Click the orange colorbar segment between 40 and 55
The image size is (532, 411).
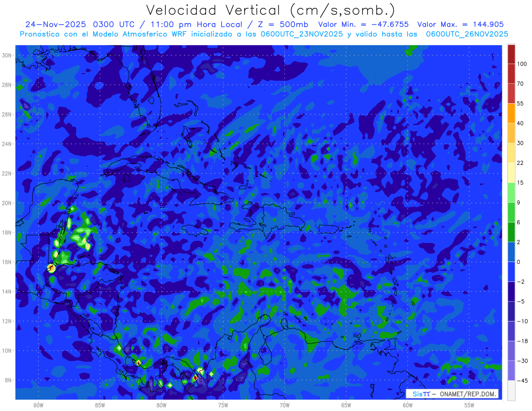(511, 113)
